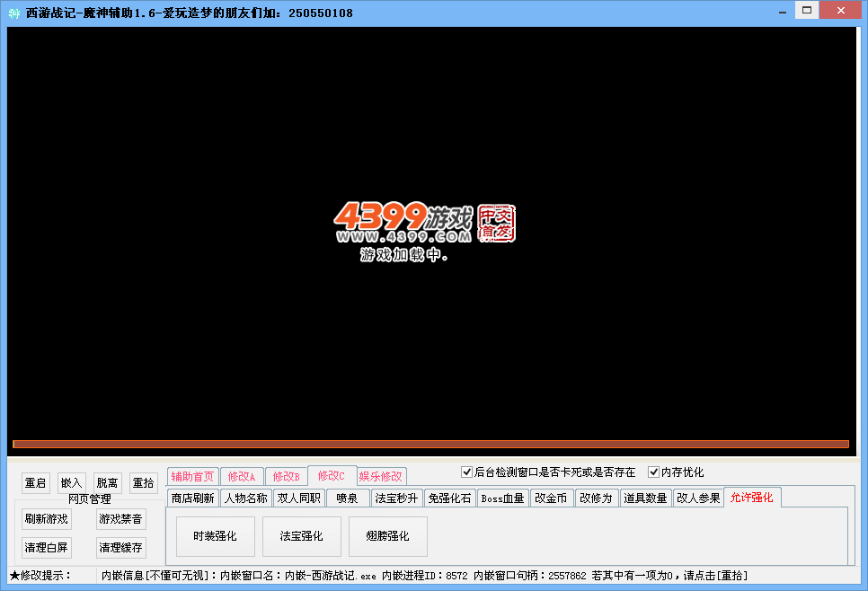
Task: Maximize the 西游战记 window
Action: [807, 11]
